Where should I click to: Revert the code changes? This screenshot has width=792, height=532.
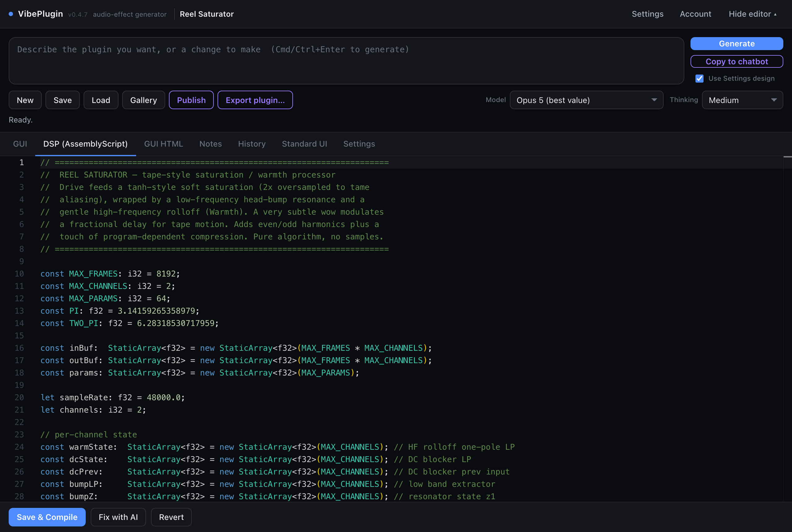pos(171,517)
